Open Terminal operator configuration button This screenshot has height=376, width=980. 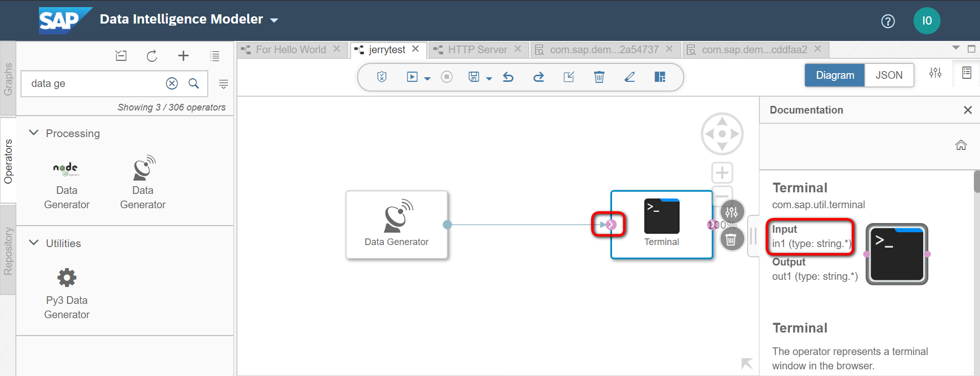tap(732, 212)
